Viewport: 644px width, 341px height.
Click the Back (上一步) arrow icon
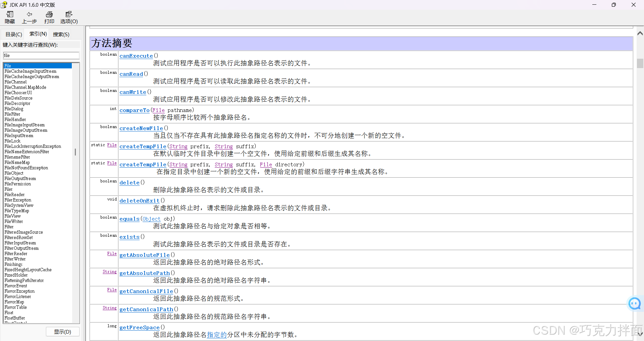[x=30, y=14]
